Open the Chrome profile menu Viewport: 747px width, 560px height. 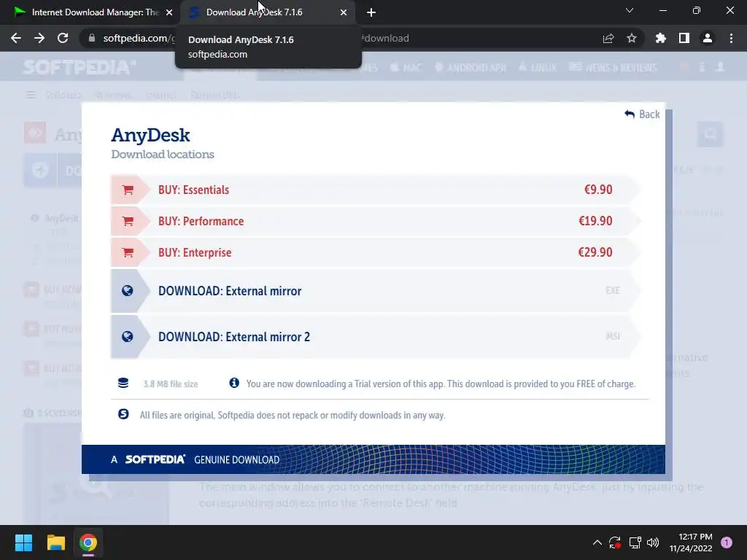708,38
